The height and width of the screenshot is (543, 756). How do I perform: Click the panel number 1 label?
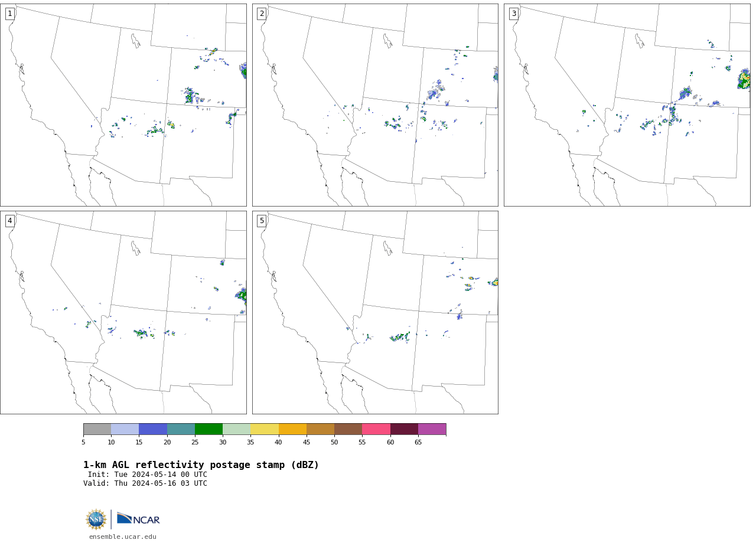[x=10, y=14]
